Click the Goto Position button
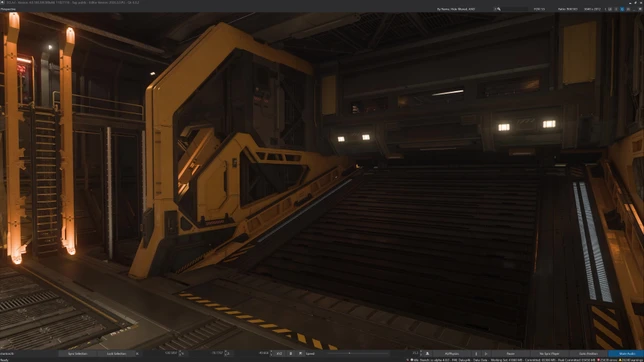The height and width of the screenshot is (362, 644). pos(589,354)
